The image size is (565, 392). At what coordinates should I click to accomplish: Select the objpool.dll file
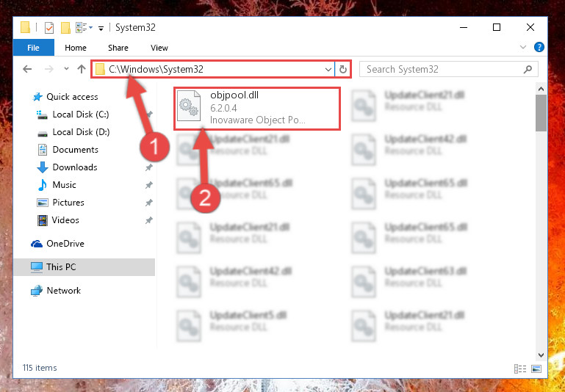(x=257, y=109)
